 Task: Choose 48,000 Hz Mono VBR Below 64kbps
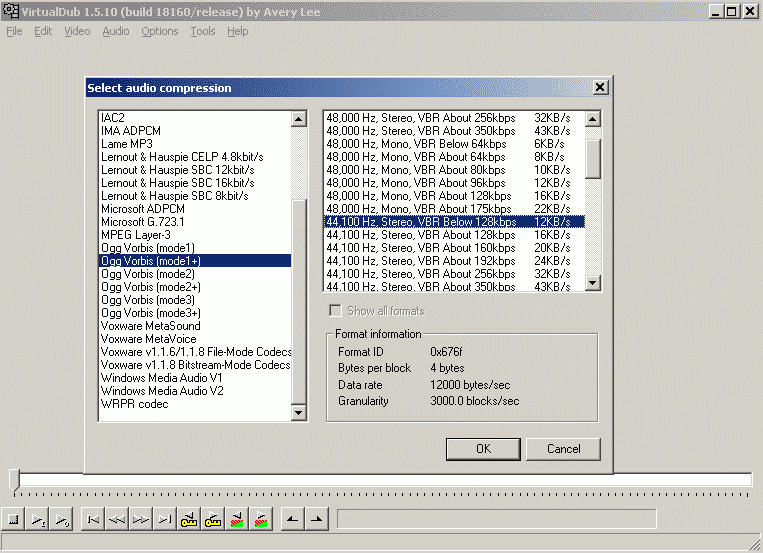click(x=454, y=144)
